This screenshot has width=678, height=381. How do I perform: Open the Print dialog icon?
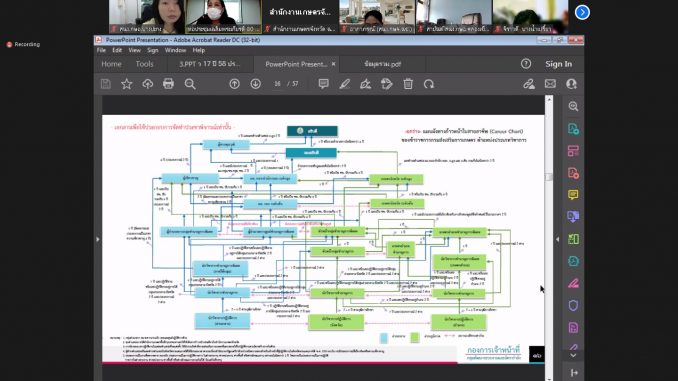[168, 84]
